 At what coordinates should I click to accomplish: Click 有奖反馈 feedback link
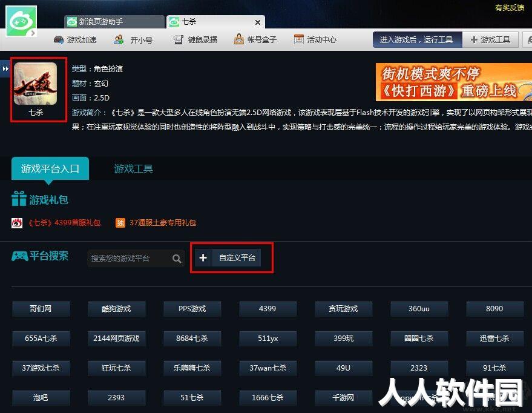point(509,7)
